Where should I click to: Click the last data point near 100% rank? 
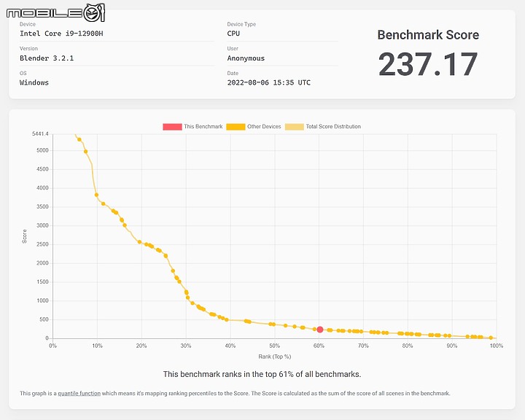[491, 338]
